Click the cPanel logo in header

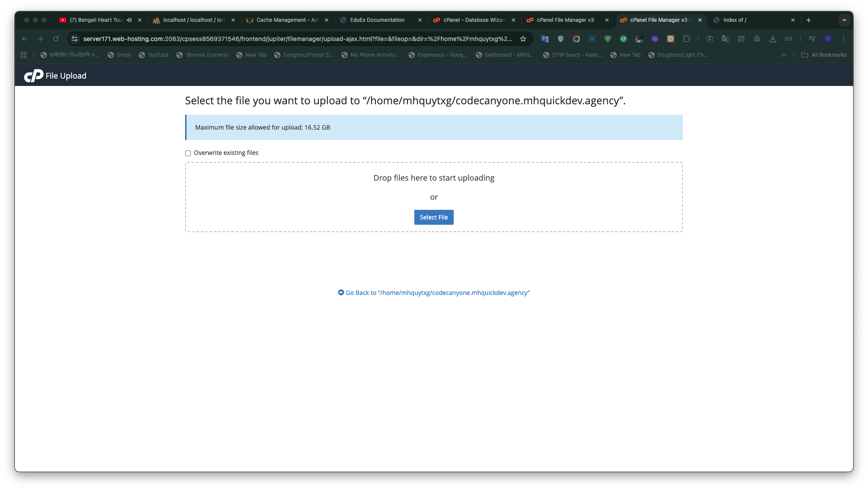pos(34,76)
